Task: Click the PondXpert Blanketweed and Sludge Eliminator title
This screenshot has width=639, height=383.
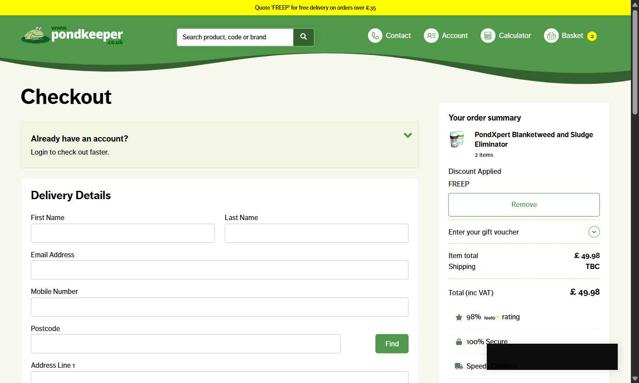Action: coord(533,139)
